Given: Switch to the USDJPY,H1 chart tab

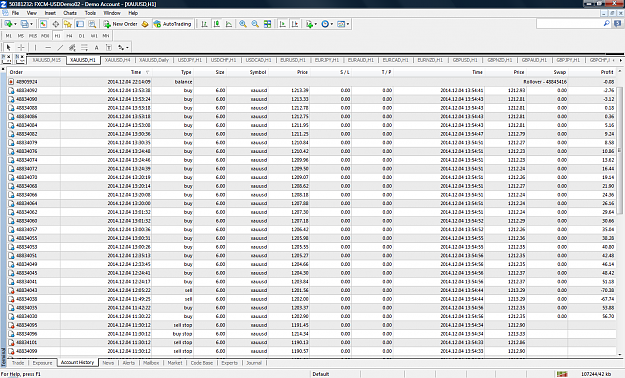Looking at the screenshot, I should 190,60.
